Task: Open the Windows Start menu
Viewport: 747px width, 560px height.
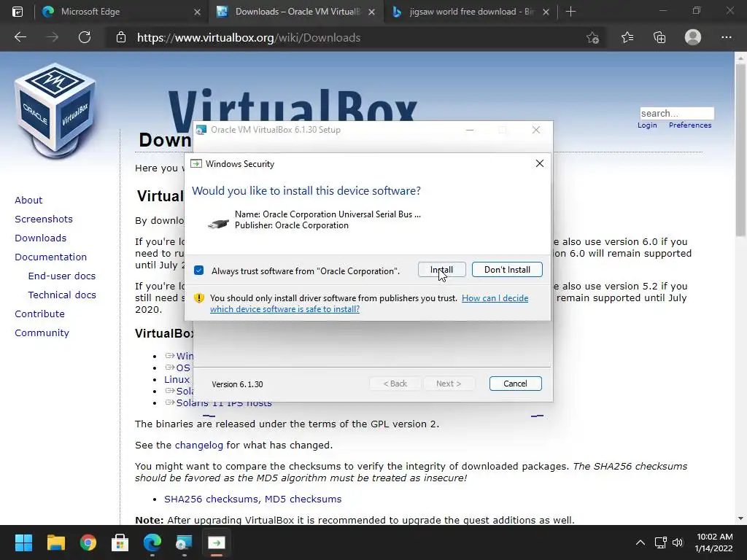Action: (x=23, y=542)
